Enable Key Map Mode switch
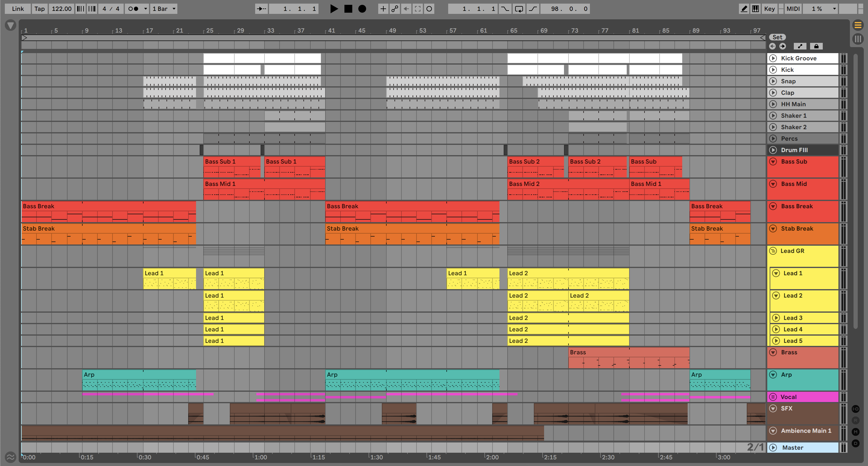The height and width of the screenshot is (466, 868). [x=769, y=9]
